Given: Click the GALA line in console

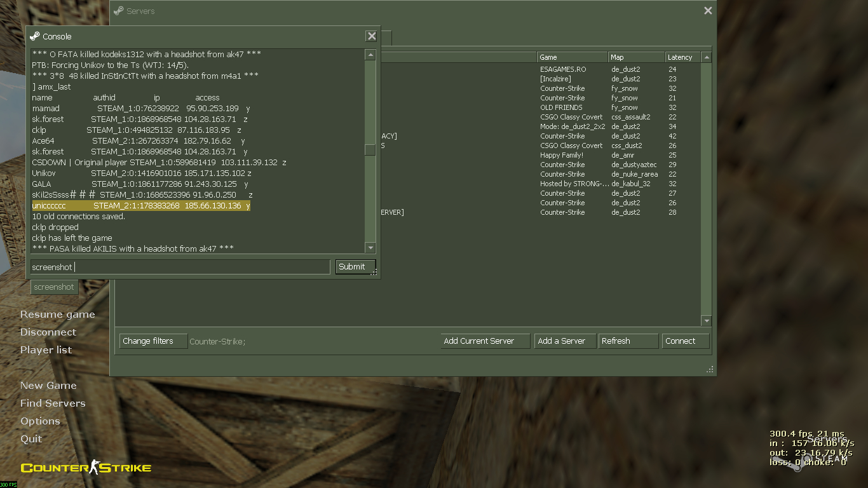Looking at the screenshot, I should (140, 184).
